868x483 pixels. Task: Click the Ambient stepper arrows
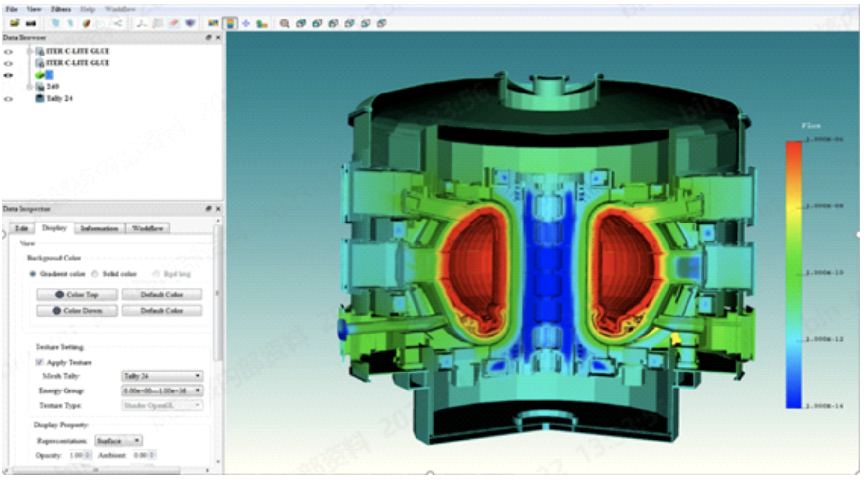click(x=152, y=455)
